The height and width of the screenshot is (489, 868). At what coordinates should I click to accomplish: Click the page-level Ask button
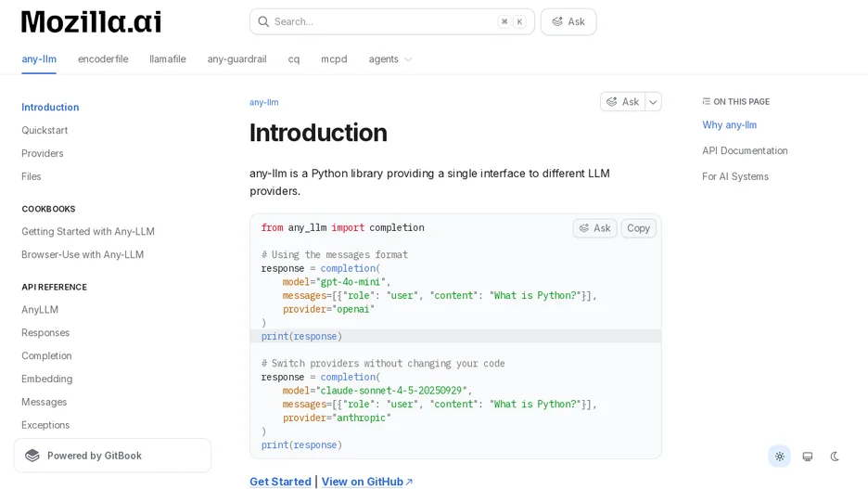pyautogui.click(x=623, y=102)
